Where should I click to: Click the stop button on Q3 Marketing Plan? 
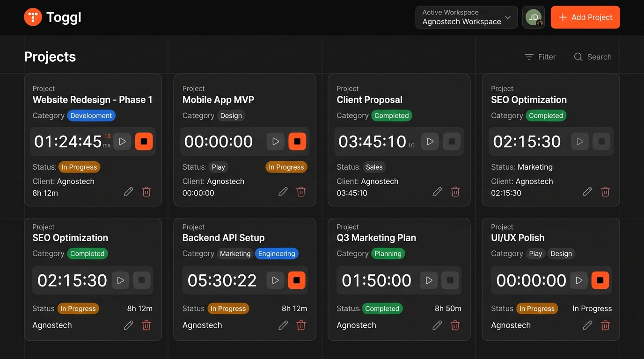point(450,280)
